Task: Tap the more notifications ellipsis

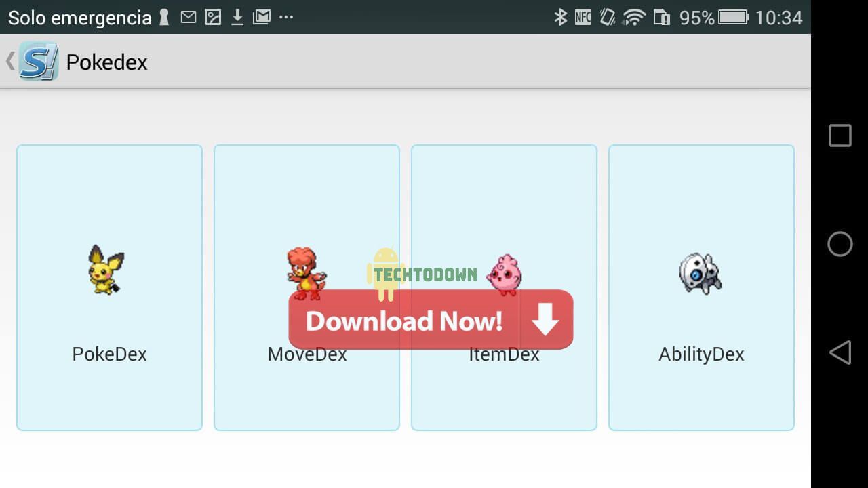Action: click(x=286, y=17)
